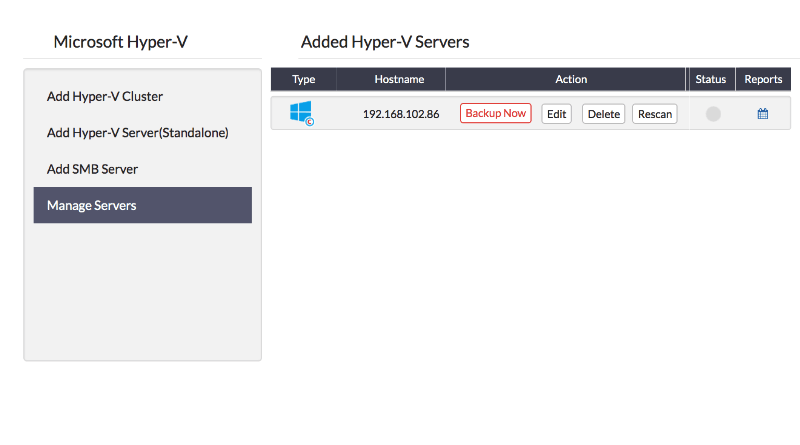
Task: Click Backup Now for 192.168.102.86
Action: click(x=495, y=113)
